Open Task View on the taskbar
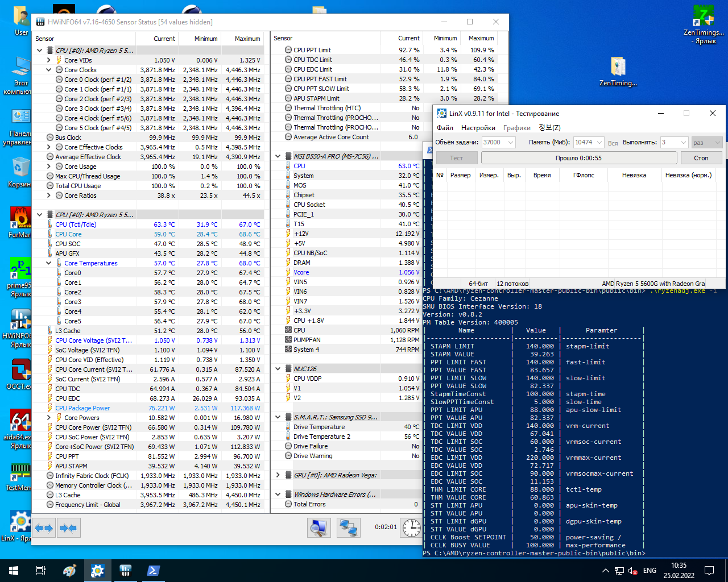Screen dimensions: 728x582 coord(41,571)
